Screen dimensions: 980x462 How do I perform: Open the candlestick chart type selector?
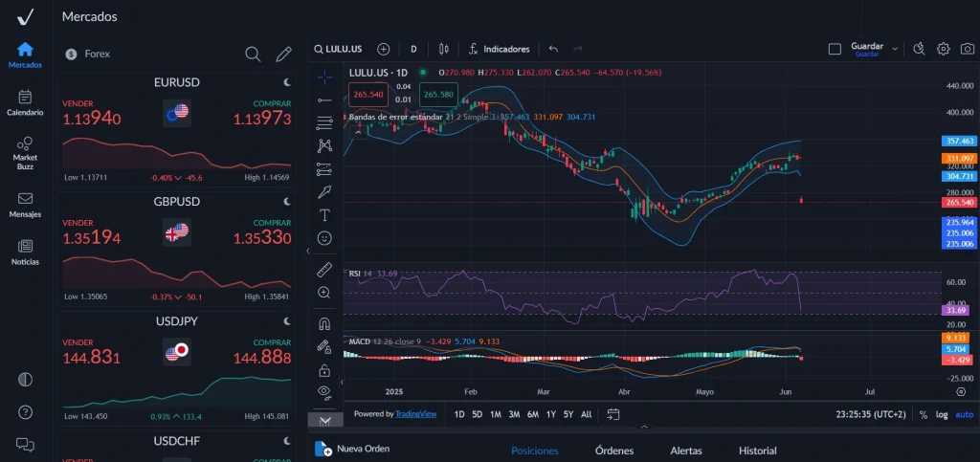tap(444, 49)
